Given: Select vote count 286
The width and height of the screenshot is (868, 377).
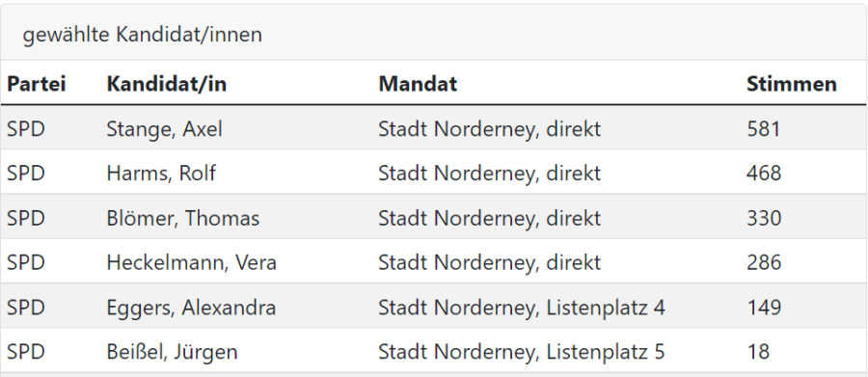Looking at the screenshot, I should (x=764, y=262).
